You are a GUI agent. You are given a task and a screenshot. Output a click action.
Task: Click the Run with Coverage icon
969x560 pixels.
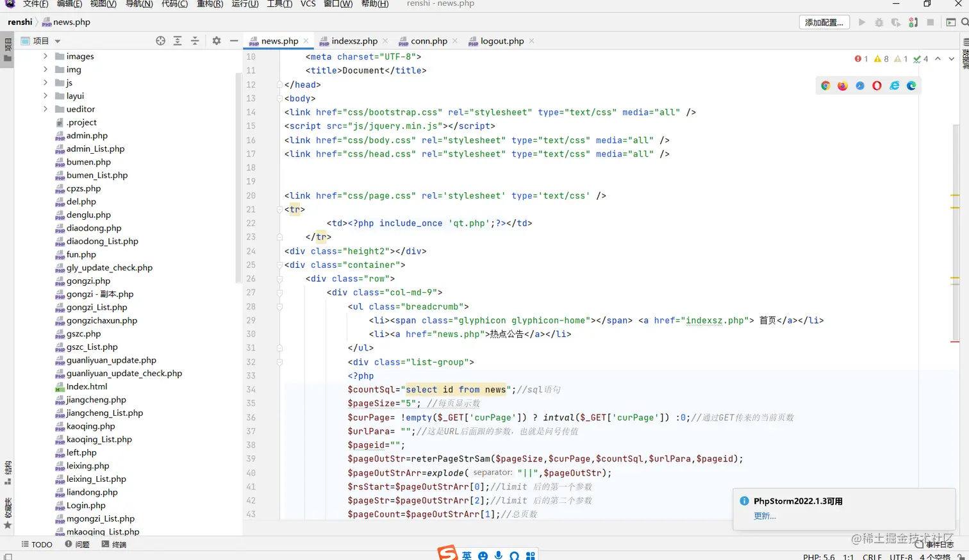[896, 22]
